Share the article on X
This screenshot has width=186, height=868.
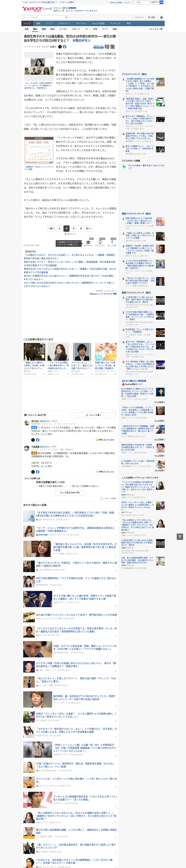[x=60, y=47]
